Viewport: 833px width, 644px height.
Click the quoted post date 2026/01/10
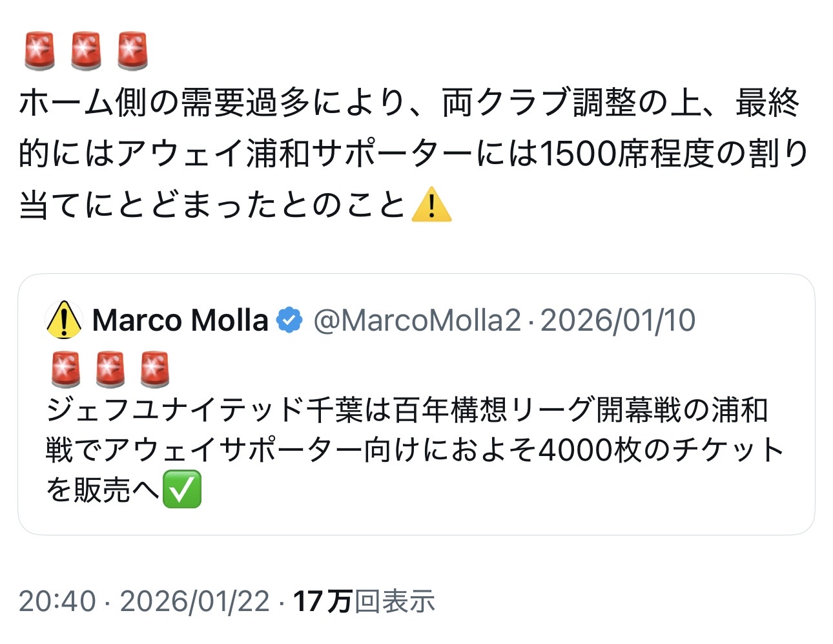tap(617, 320)
